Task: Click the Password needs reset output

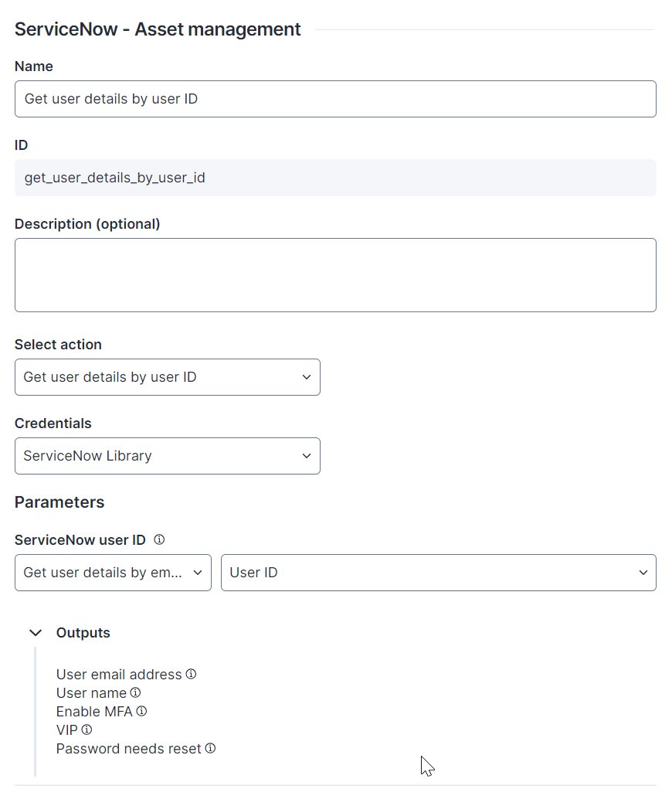Action: 129,748
